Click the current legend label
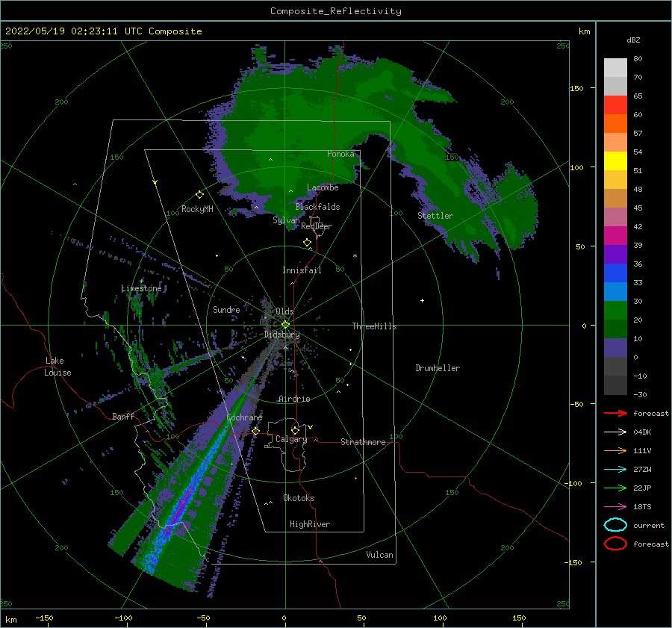 click(x=649, y=525)
